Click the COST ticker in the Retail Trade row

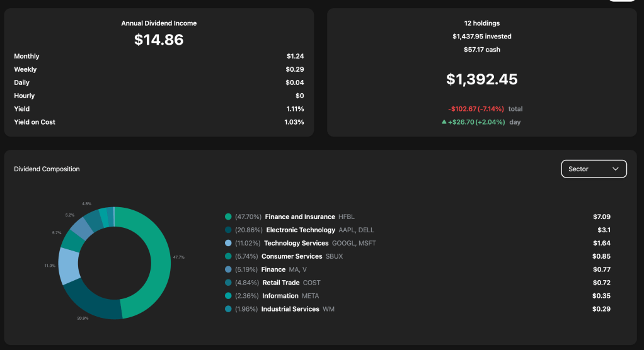point(311,283)
